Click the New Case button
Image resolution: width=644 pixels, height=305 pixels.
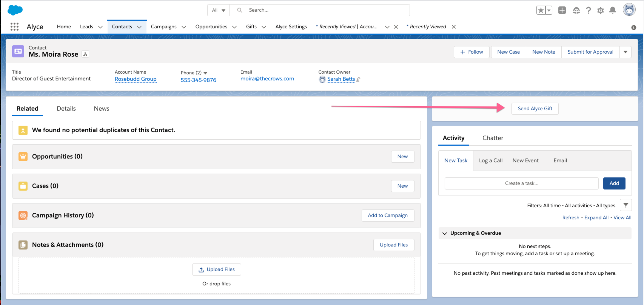pyautogui.click(x=508, y=52)
